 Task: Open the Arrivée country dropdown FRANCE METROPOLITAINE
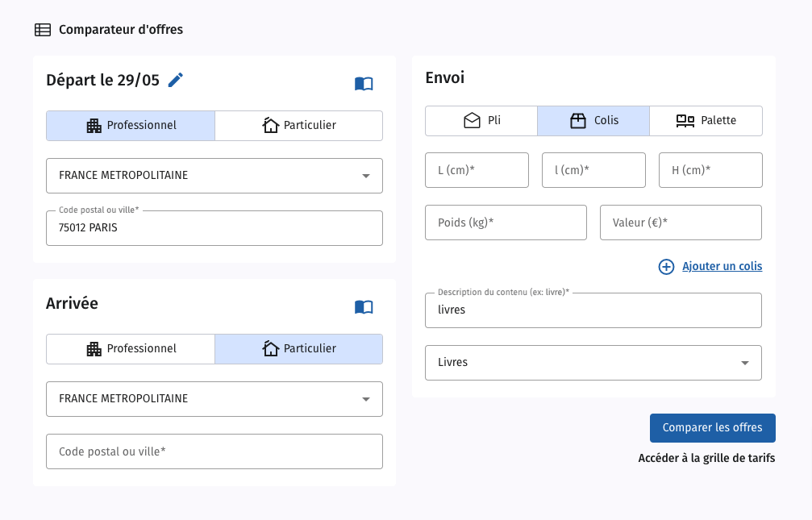coord(214,399)
